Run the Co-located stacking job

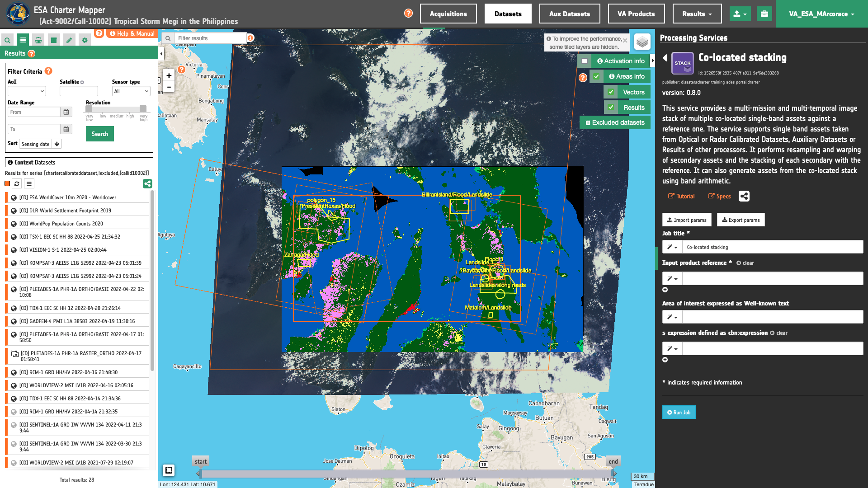pos(679,412)
